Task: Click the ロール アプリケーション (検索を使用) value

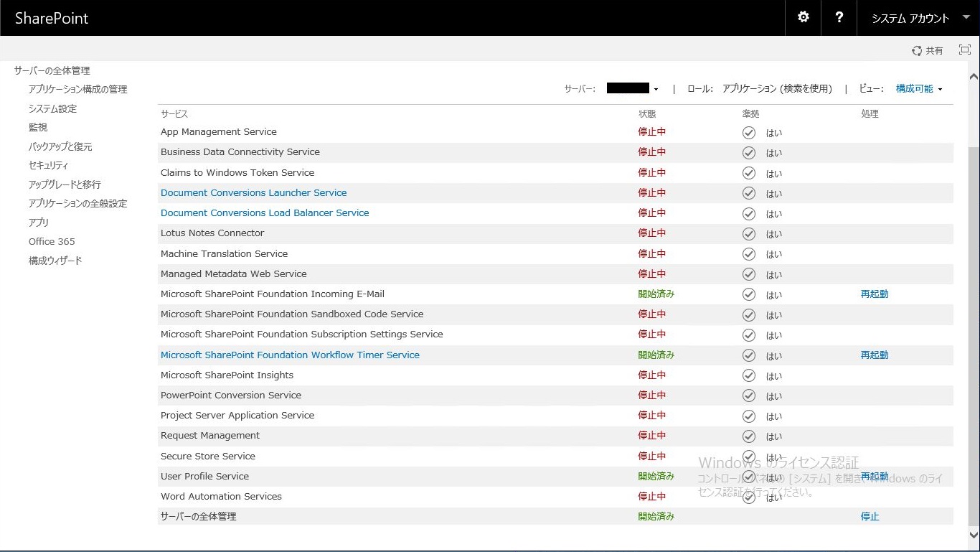Action: (777, 88)
